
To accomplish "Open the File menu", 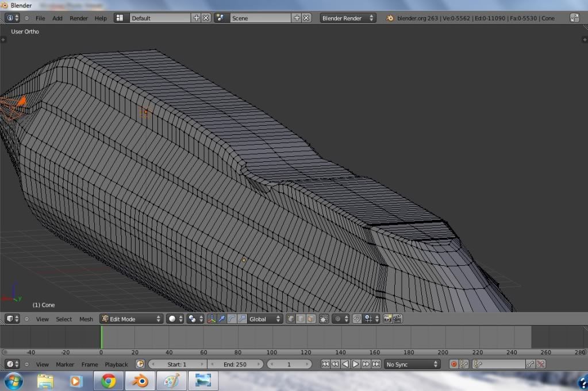I will tap(40, 18).
